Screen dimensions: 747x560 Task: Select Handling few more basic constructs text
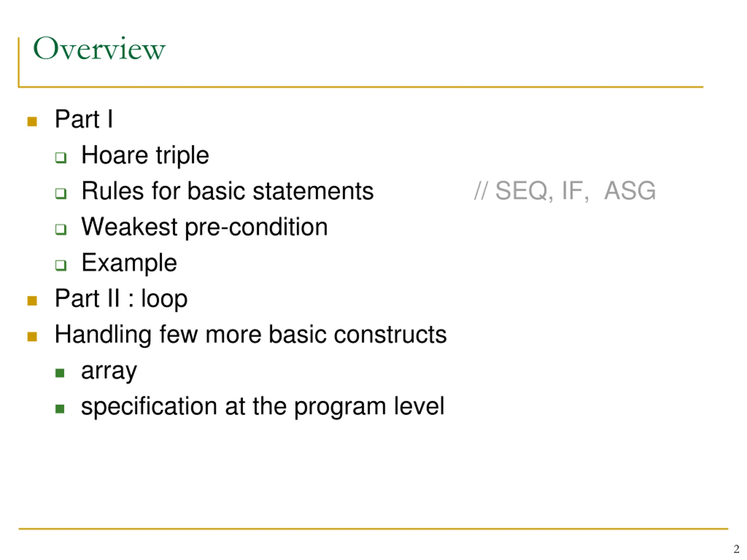[x=251, y=335]
